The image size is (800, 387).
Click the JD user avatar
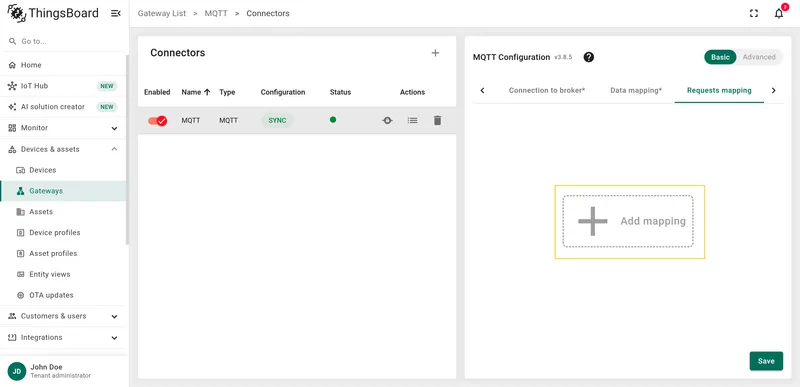17,372
